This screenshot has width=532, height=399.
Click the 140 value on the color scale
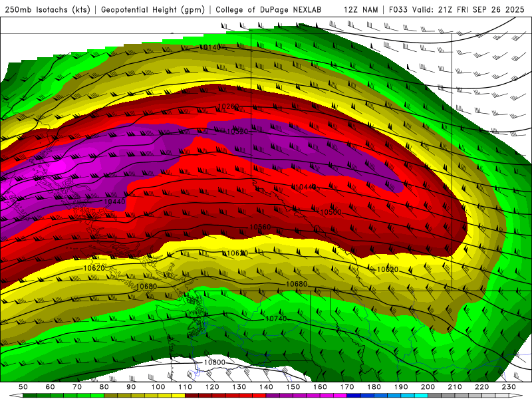pos(266,387)
